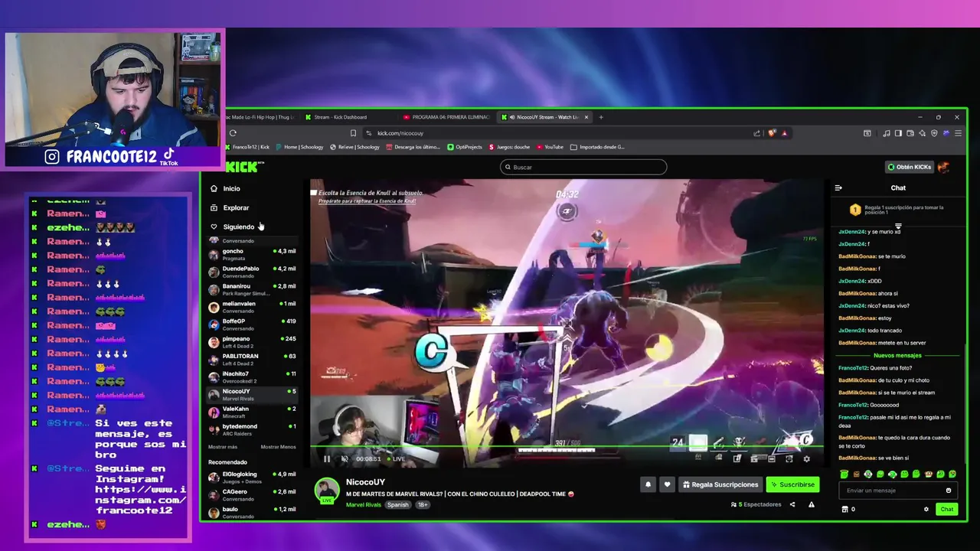Click the 18+ tag
Screen dimensions: 980x551
(x=423, y=505)
